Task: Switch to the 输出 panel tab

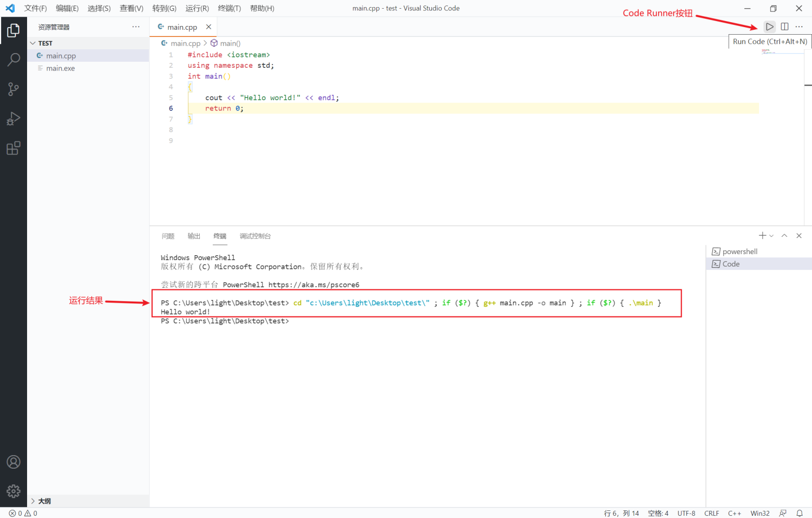Action: (x=193, y=236)
